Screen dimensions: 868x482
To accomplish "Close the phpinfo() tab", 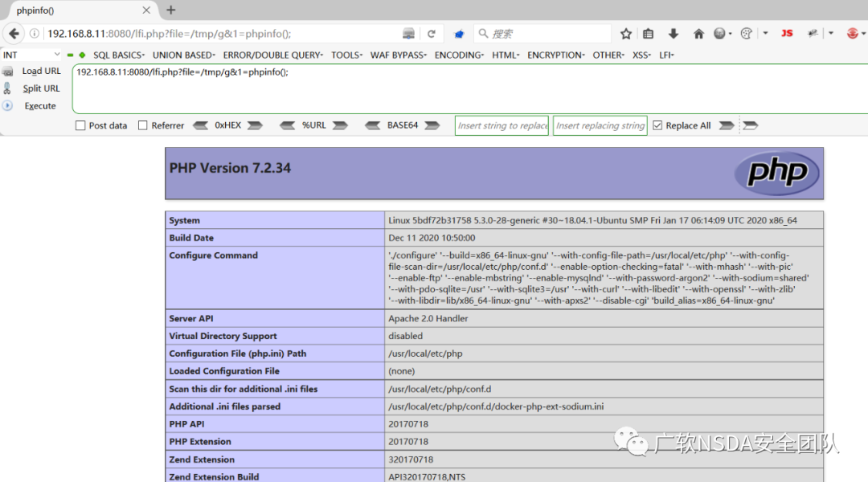I will (x=146, y=10).
